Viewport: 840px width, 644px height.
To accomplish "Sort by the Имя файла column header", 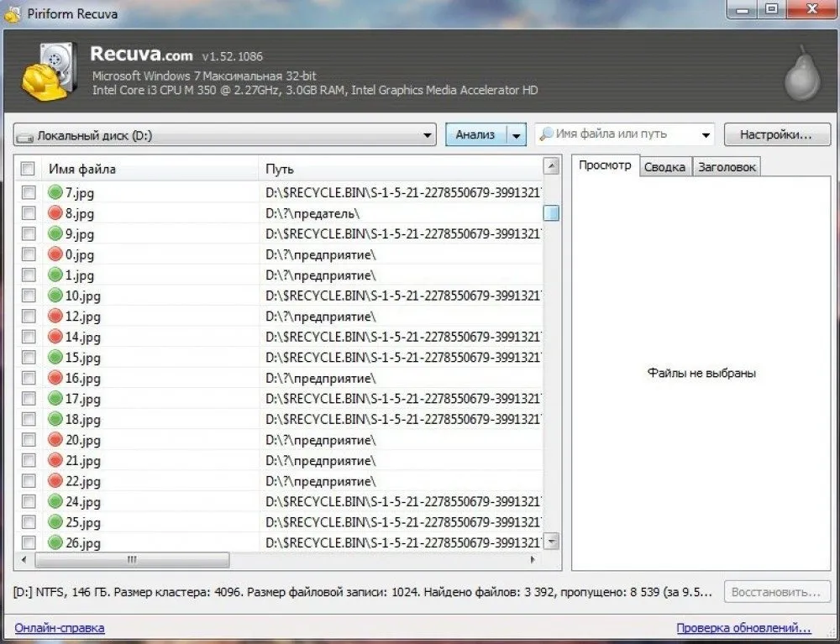I will [x=150, y=169].
